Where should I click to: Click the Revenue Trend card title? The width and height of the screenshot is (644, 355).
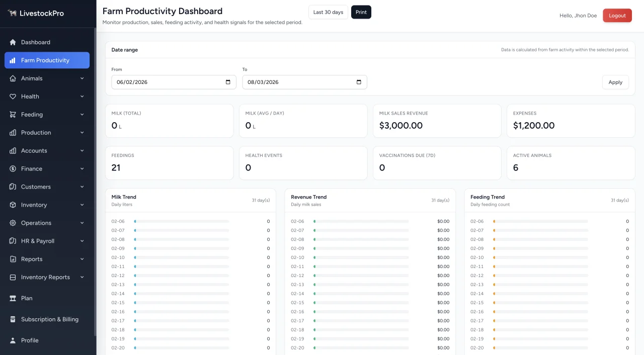[x=309, y=197]
